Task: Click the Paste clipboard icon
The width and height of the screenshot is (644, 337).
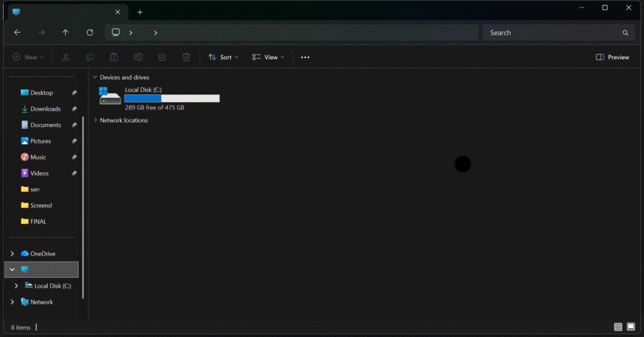Action: (x=114, y=57)
